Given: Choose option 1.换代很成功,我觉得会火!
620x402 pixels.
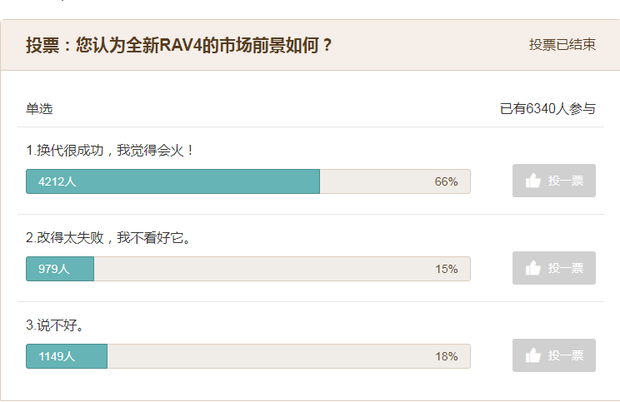Looking at the screenshot, I should [x=110, y=150].
